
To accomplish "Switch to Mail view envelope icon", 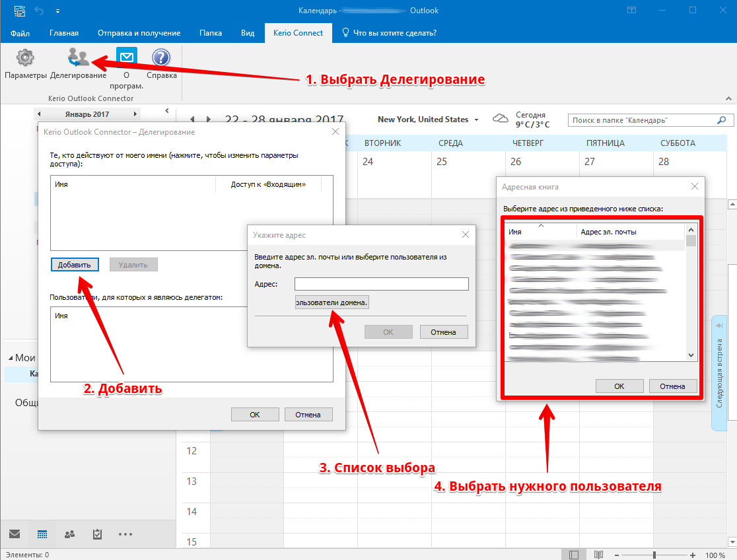I will click(x=14, y=534).
